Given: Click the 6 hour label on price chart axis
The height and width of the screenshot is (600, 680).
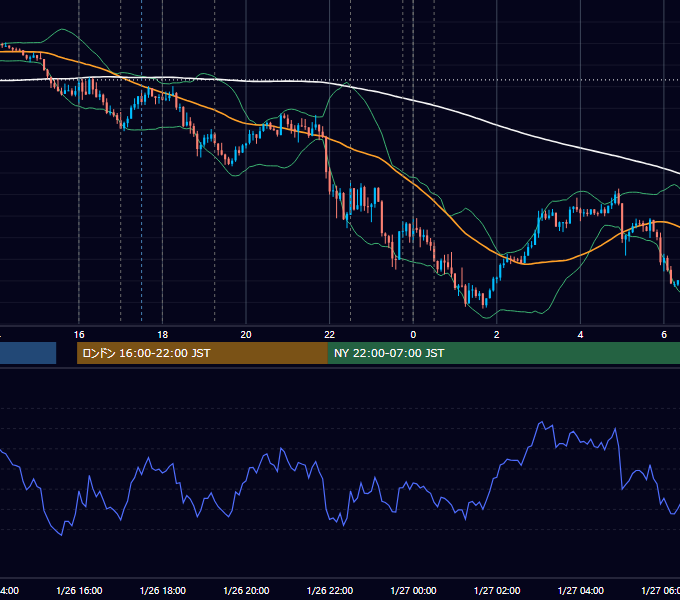Looking at the screenshot, I should click(x=664, y=334).
